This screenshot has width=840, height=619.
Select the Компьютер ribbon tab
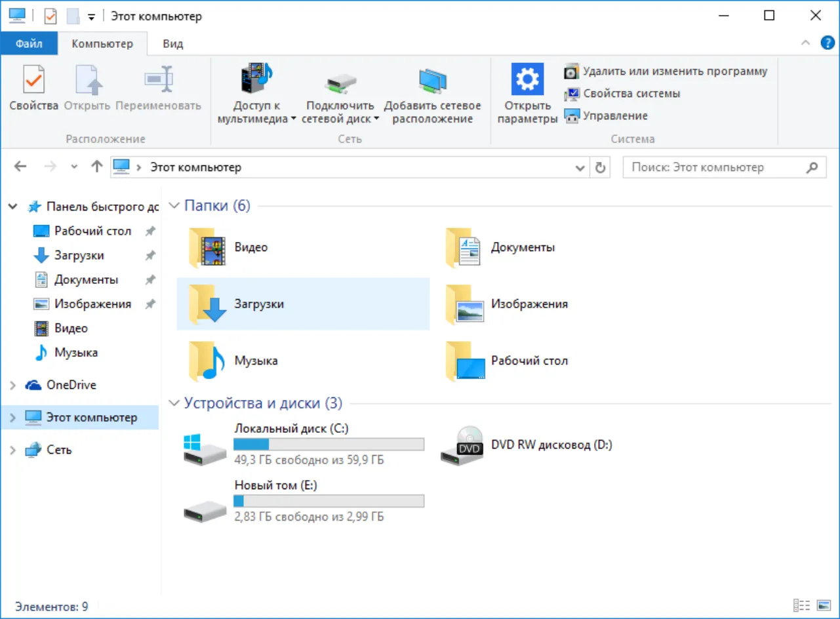[102, 44]
